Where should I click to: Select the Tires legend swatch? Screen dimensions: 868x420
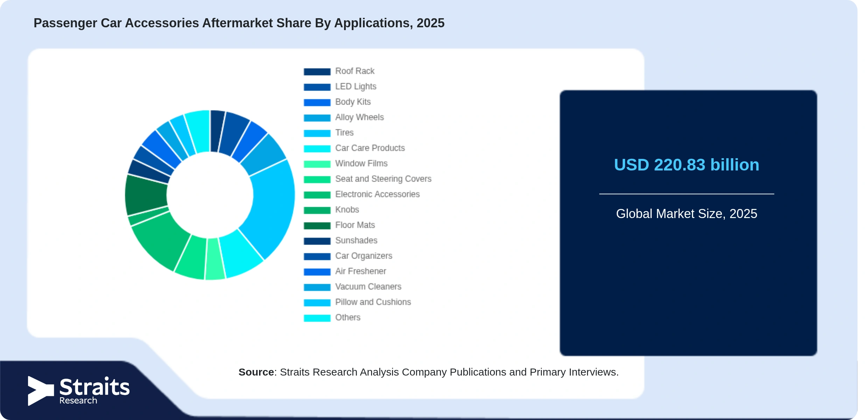[317, 133]
